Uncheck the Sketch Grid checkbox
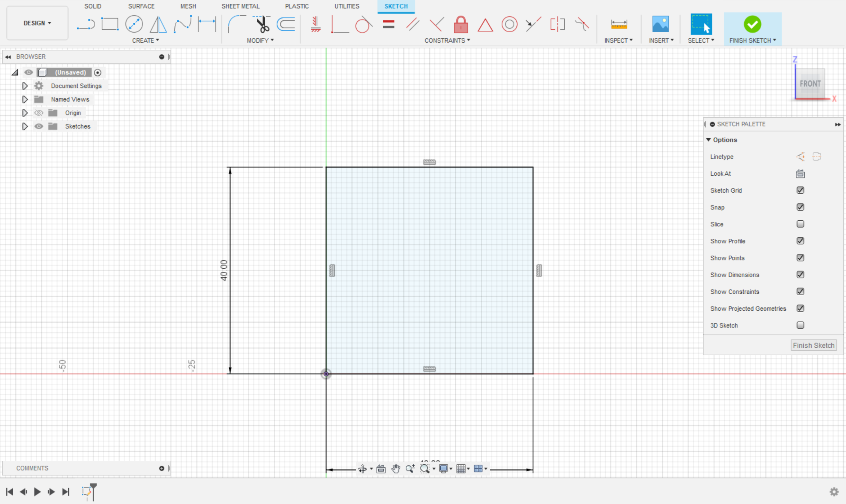The height and width of the screenshot is (504, 846). (x=800, y=190)
